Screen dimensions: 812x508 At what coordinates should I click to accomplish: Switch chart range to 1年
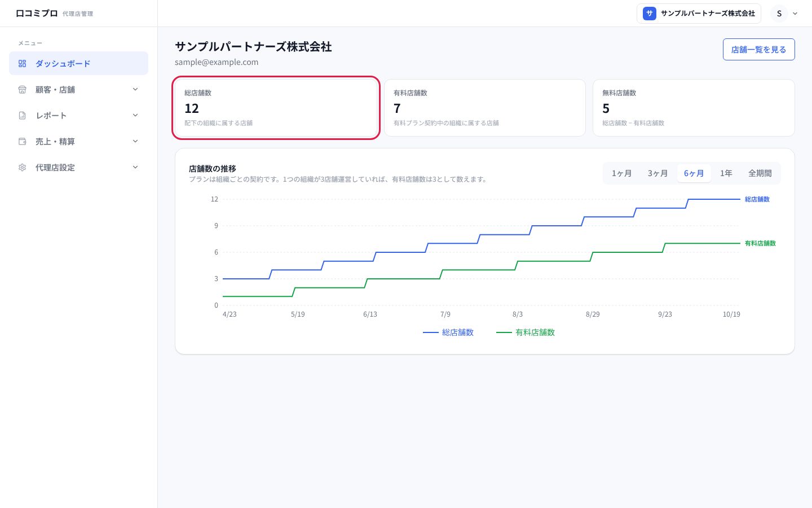(726, 173)
